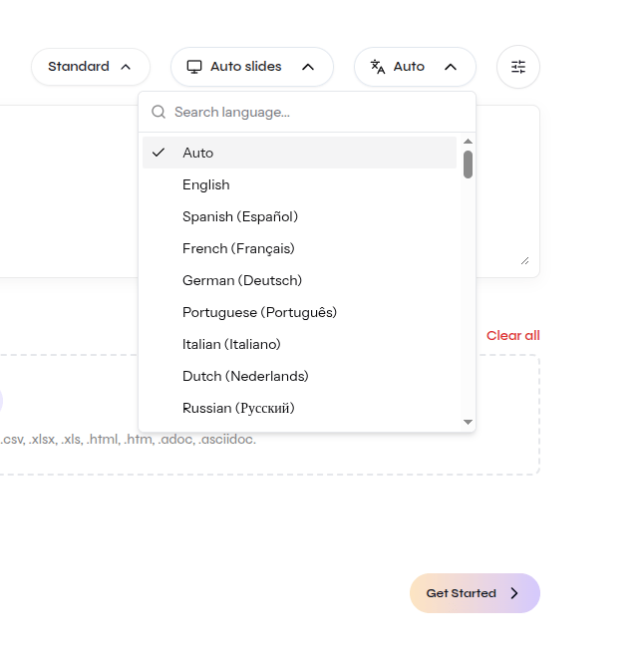Close the Auto language dropdown
Viewport: 644px width, 666px height.
(x=415, y=67)
